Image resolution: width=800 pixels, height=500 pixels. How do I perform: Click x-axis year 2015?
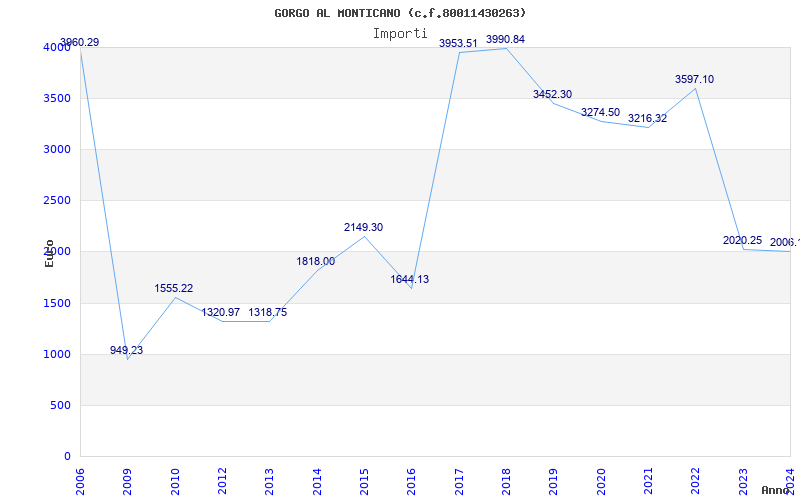coord(364,481)
